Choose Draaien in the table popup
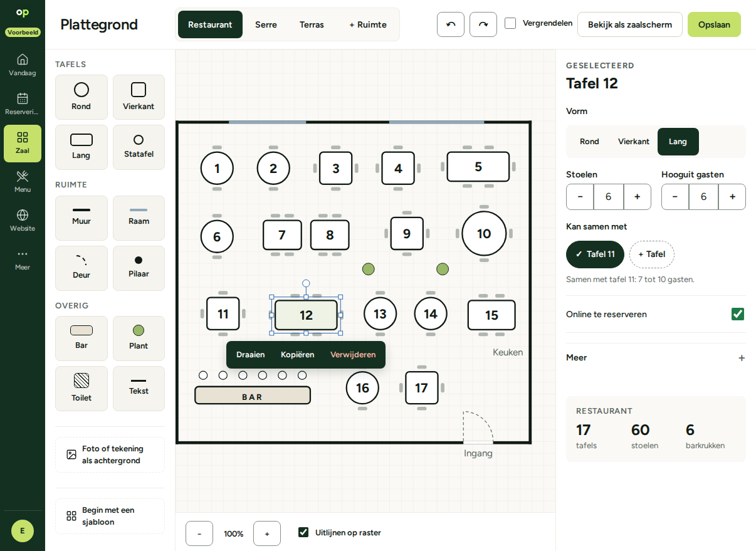Viewport: 756px width, 551px height. point(251,355)
